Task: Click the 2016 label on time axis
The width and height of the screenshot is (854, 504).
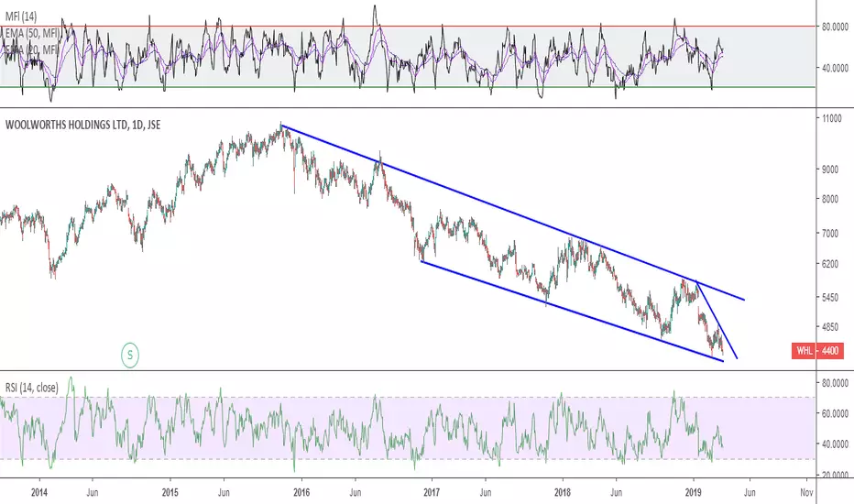Action: 301,493
